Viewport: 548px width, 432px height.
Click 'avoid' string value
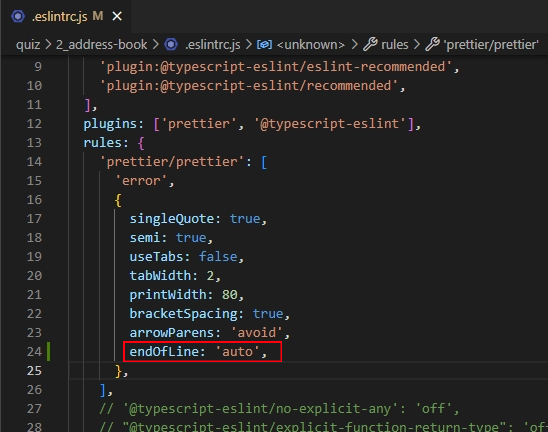point(257,333)
